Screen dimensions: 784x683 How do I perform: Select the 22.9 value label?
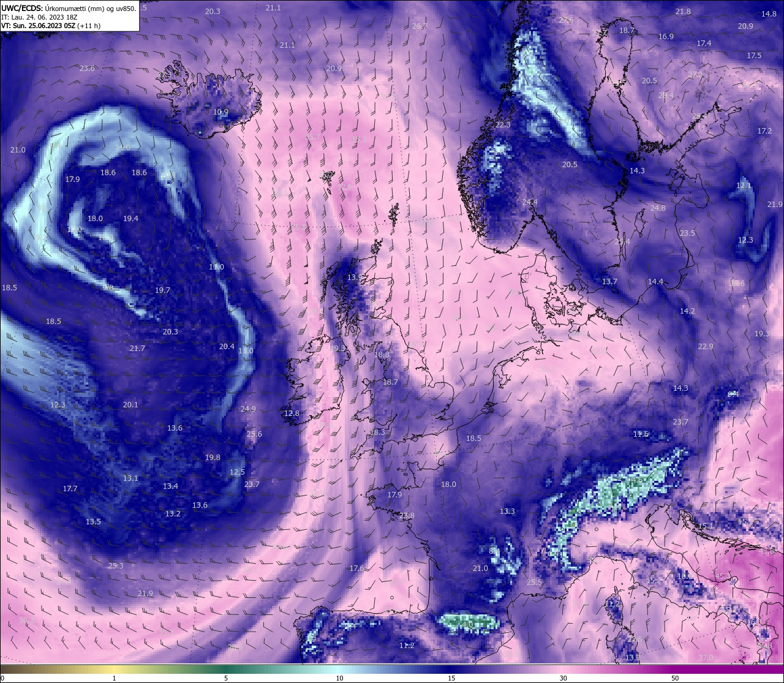click(x=706, y=347)
